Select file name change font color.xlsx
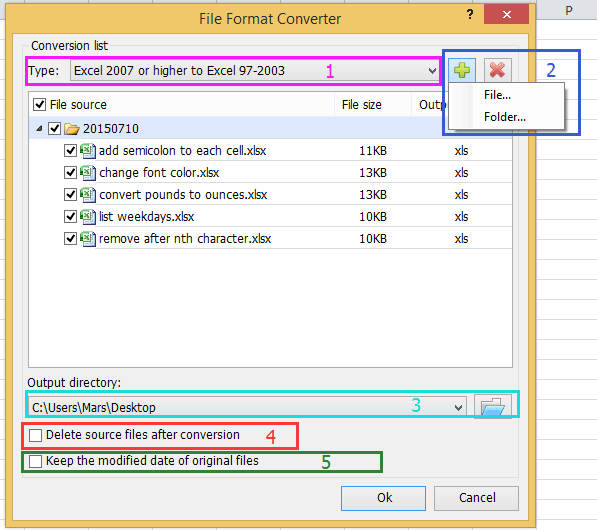Screen dimensions: 597x530 point(159,173)
